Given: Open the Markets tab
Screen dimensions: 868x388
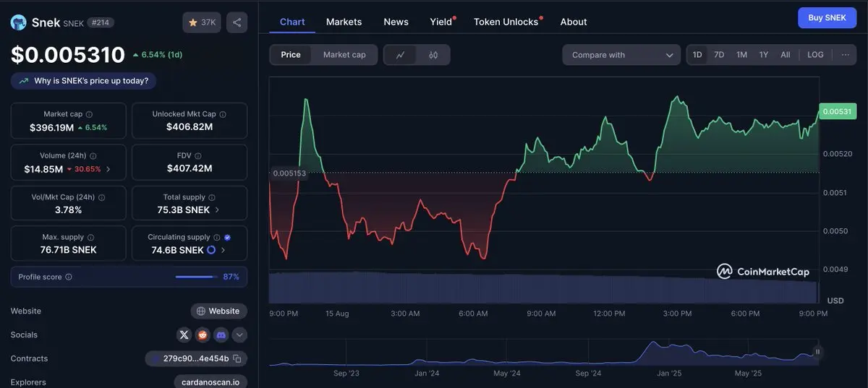Looking at the screenshot, I should 344,22.
